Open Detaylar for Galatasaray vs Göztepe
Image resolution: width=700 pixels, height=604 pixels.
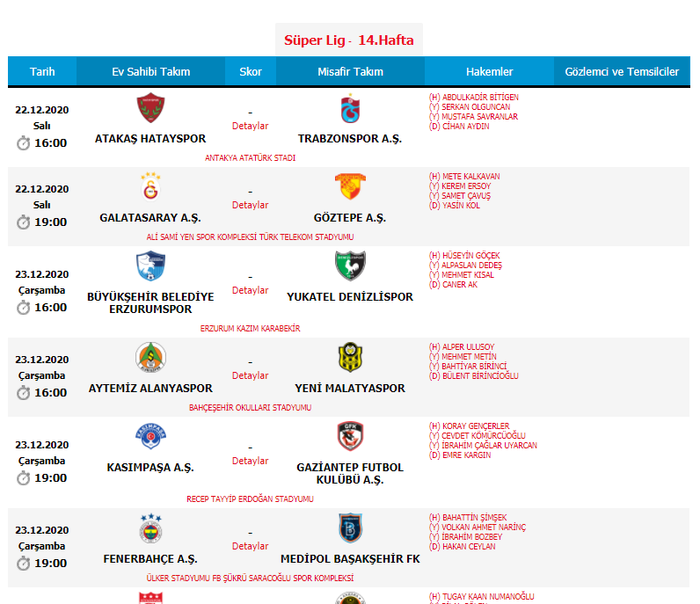250,205
